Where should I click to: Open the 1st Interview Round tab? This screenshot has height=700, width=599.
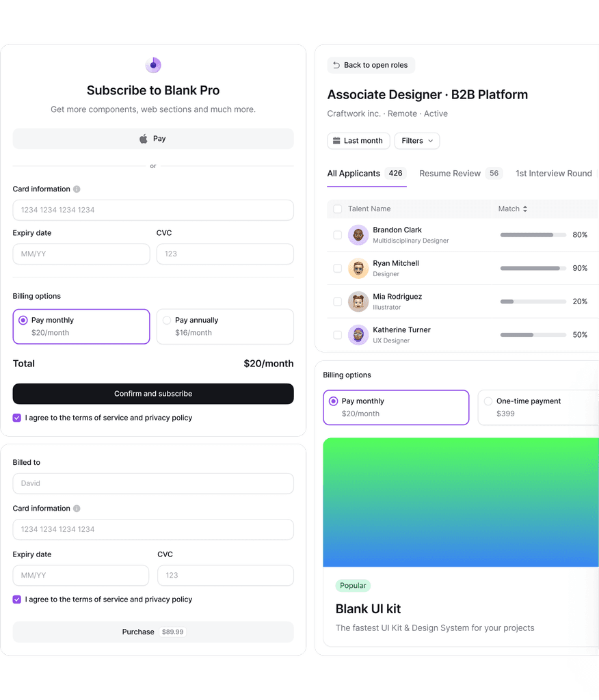[554, 173]
